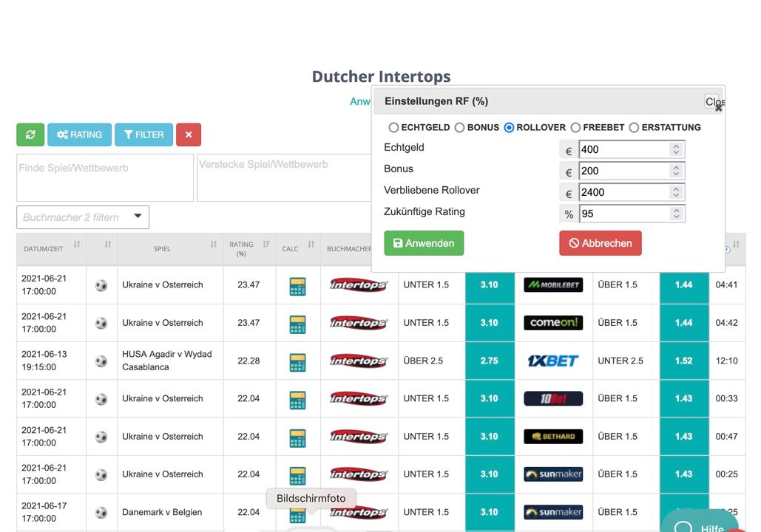Click the Mobilebet bookmaker logo
This screenshot has height=532, width=761.
click(x=553, y=284)
